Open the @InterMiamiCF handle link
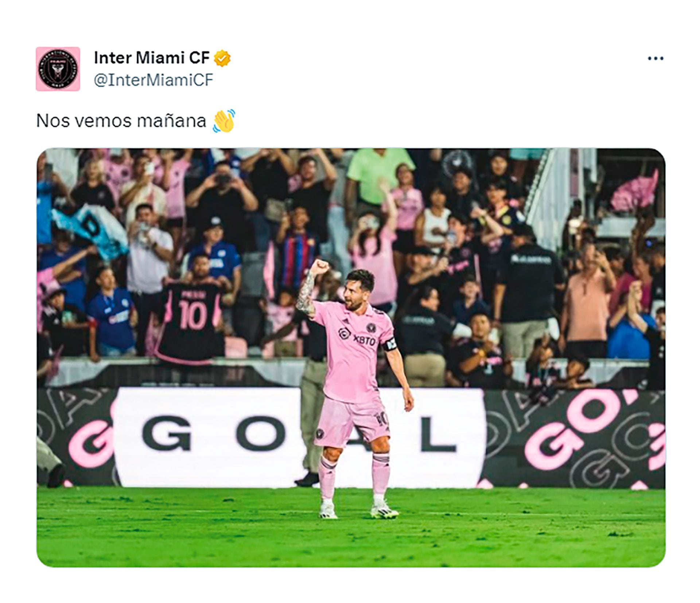This screenshot has width=700, height=603. tap(153, 80)
